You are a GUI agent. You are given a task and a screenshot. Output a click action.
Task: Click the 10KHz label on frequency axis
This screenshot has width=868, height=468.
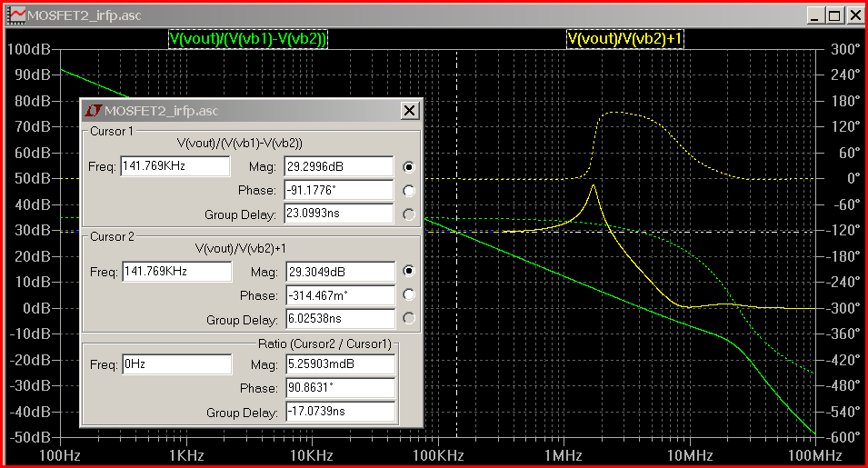click(312, 456)
